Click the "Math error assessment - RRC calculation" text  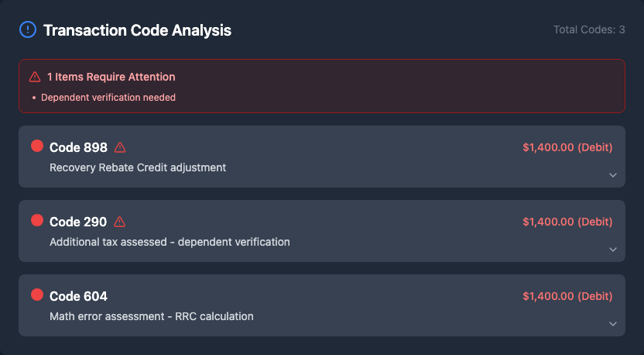pos(152,316)
